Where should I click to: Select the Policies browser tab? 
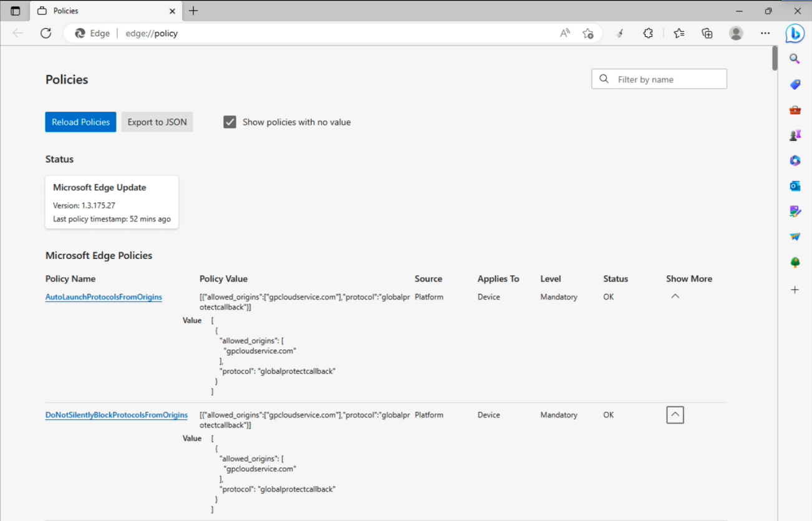point(103,11)
